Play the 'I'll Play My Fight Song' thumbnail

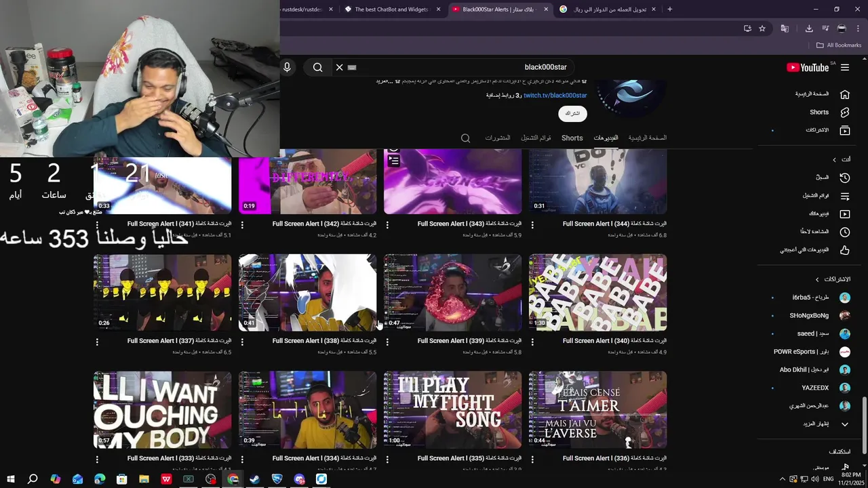452,410
